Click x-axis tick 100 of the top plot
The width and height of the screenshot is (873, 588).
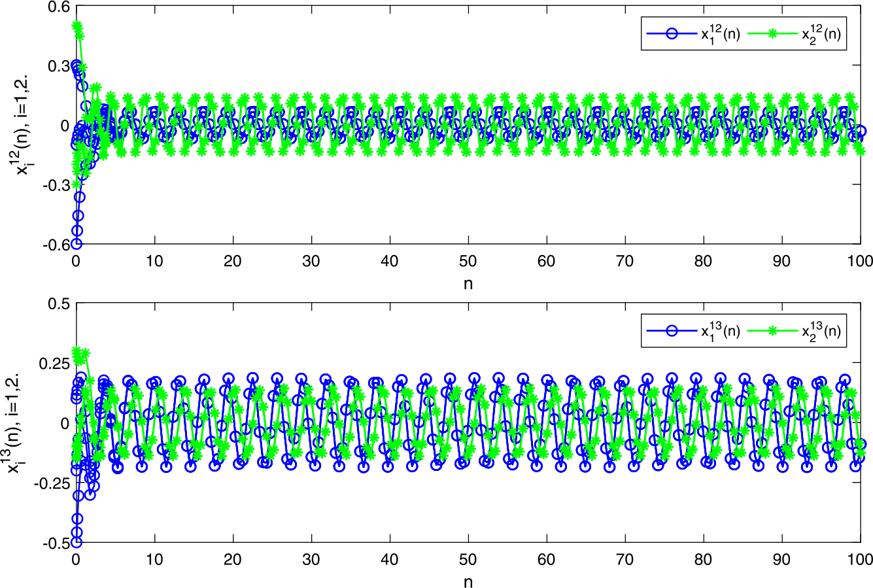(x=861, y=261)
